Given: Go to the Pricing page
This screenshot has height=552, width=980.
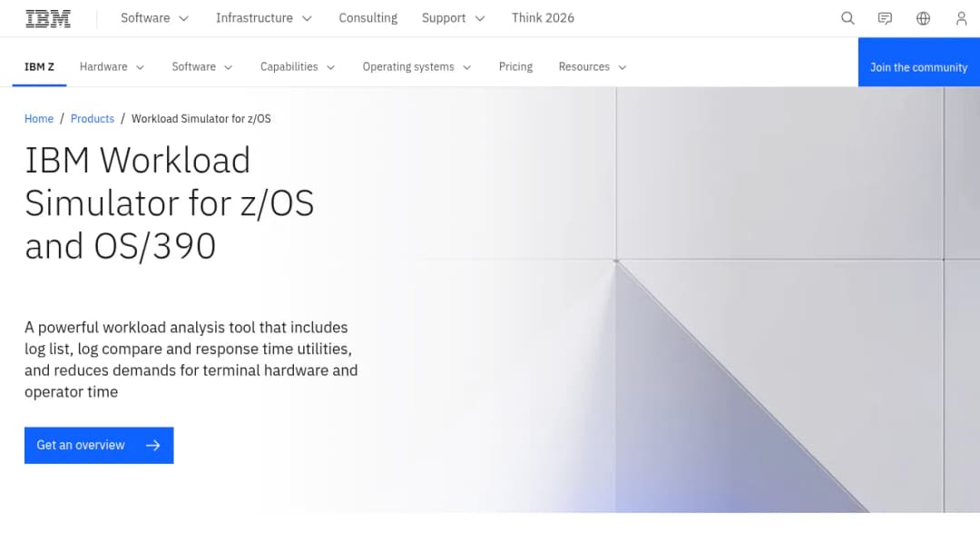Looking at the screenshot, I should click(x=515, y=67).
